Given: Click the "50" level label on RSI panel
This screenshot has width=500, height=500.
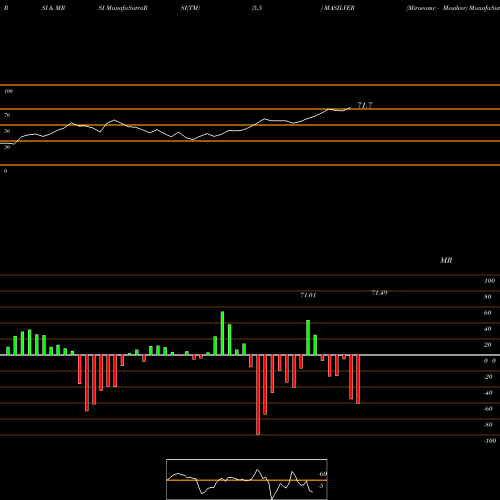Looking at the screenshot, I should coord(7,131).
